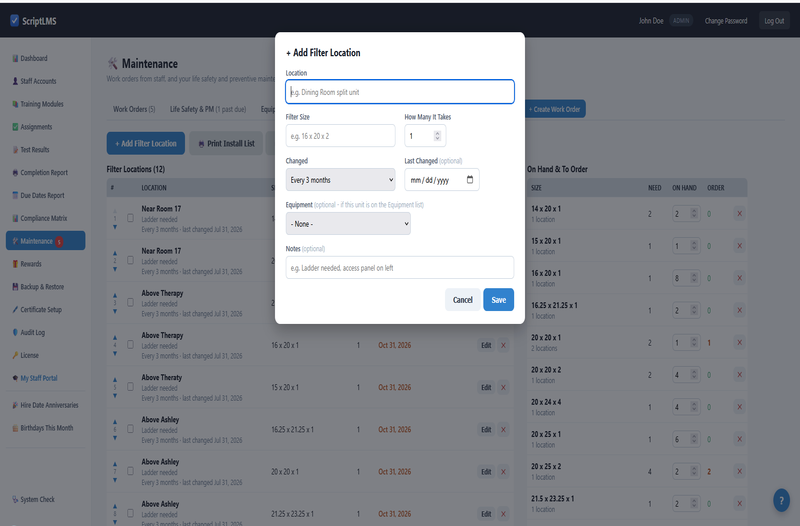Move second Near Room 17 row down

coord(115,269)
